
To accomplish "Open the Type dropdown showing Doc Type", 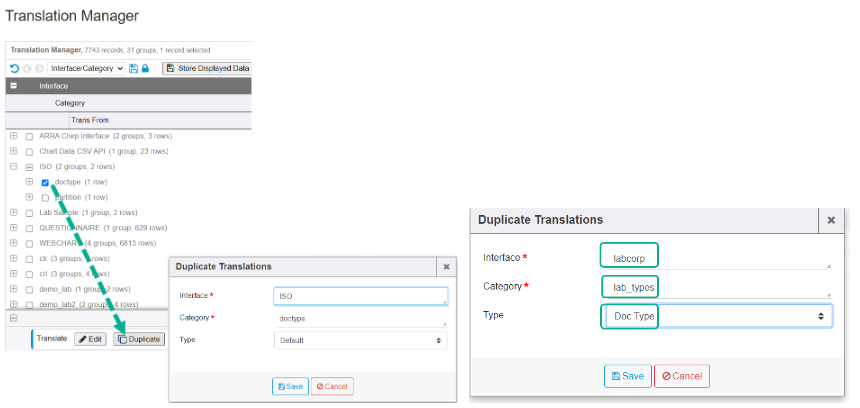I will [716, 316].
